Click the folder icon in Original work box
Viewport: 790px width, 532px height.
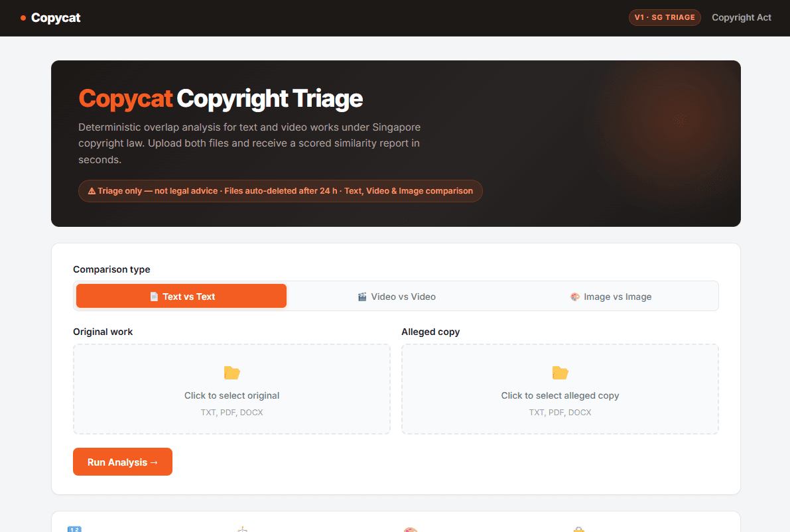[231, 373]
